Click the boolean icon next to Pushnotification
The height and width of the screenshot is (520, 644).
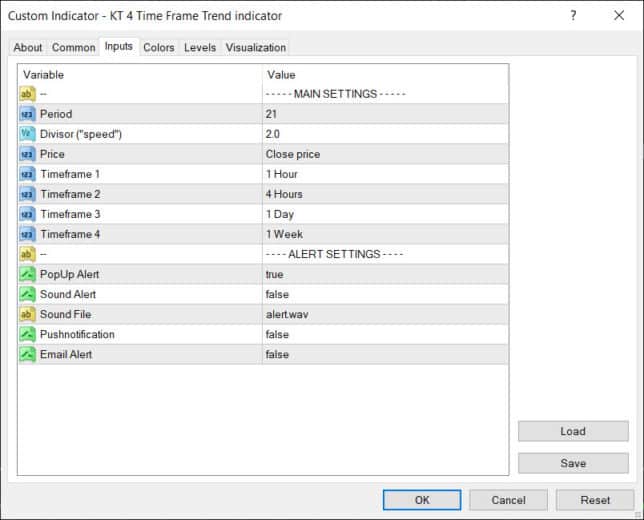[27, 334]
